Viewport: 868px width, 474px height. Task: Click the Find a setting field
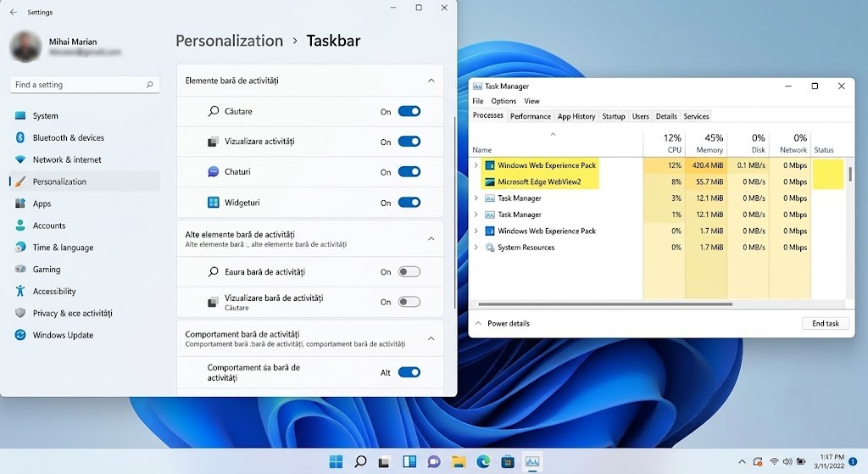pos(85,85)
